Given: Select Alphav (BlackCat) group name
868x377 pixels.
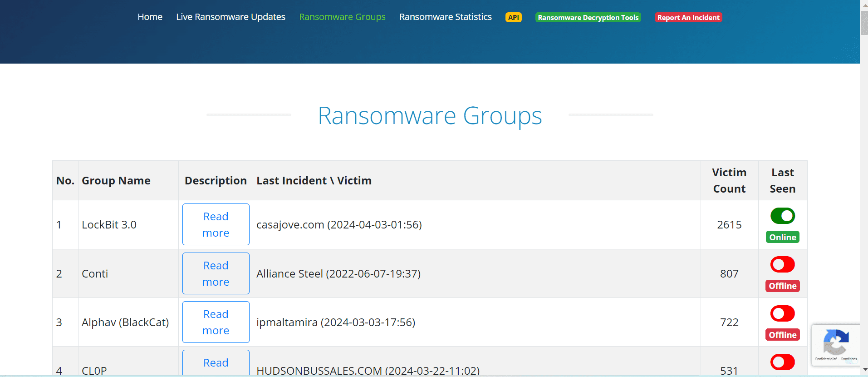Looking at the screenshot, I should point(125,322).
